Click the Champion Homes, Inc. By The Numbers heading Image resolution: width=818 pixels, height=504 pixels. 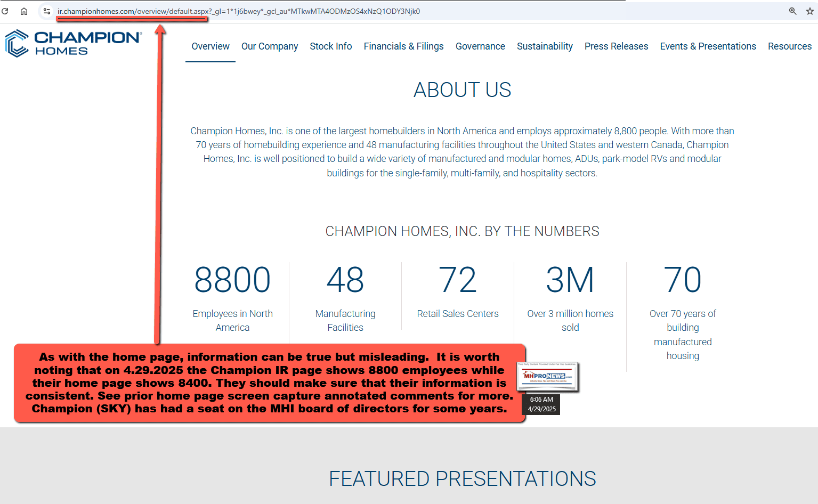point(463,231)
